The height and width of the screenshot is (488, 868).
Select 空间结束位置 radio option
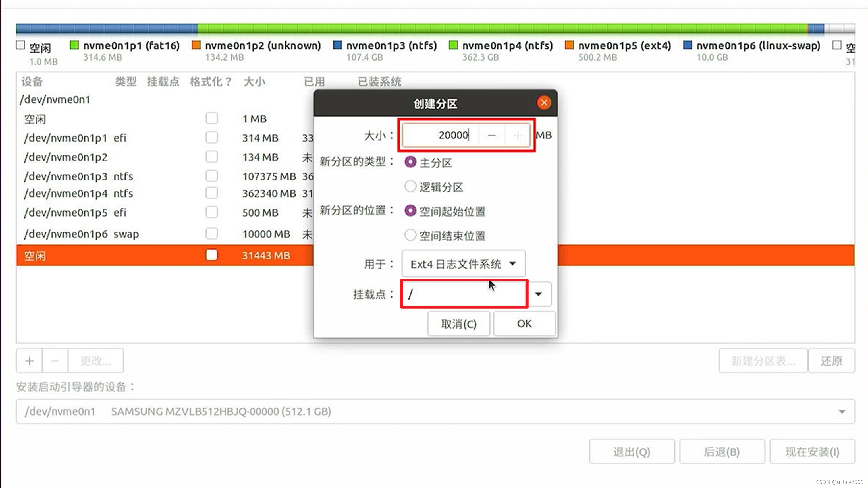point(410,235)
